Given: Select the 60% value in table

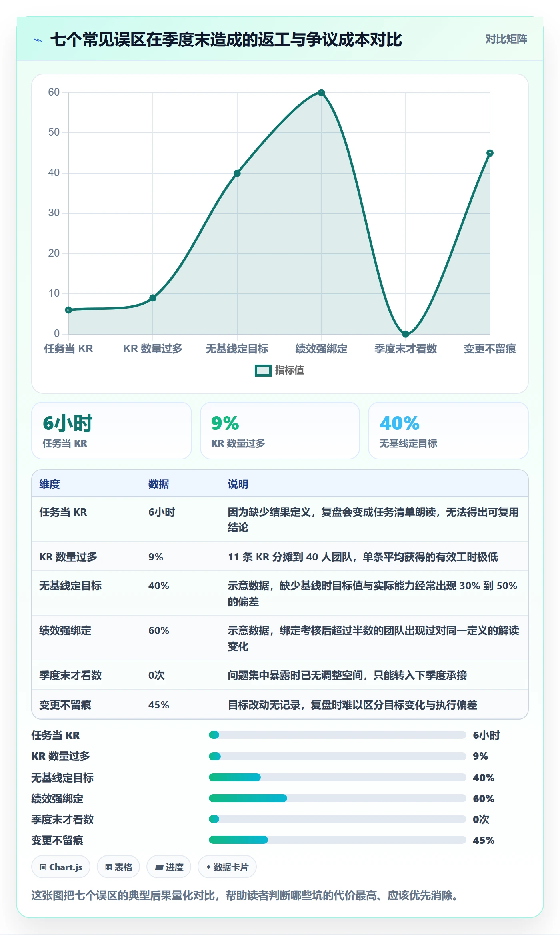Looking at the screenshot, I should click(159, 630).
